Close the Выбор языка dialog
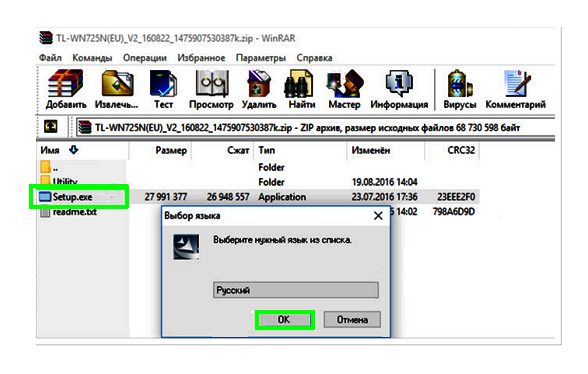Viewport: 588px width, 374px height. point(378,216)
